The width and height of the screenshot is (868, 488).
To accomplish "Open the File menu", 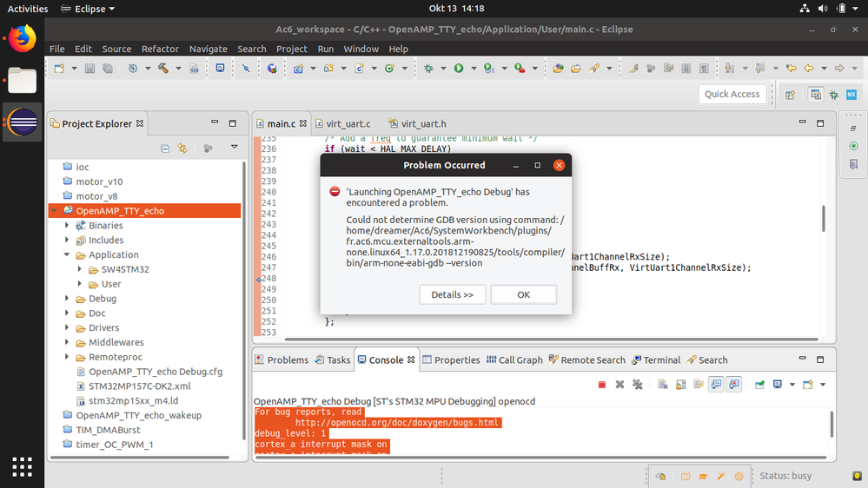I will 57,49.
